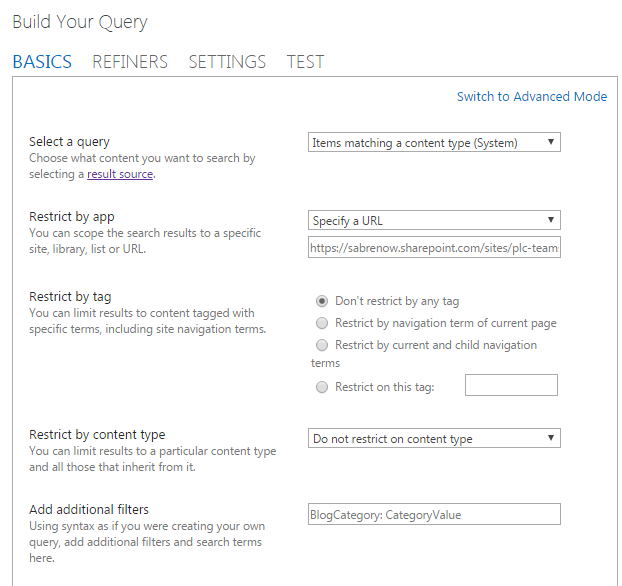Expand the Specify a URL dropdown
This screenshot has height=586, width=622.
click(x=434, y=220)
